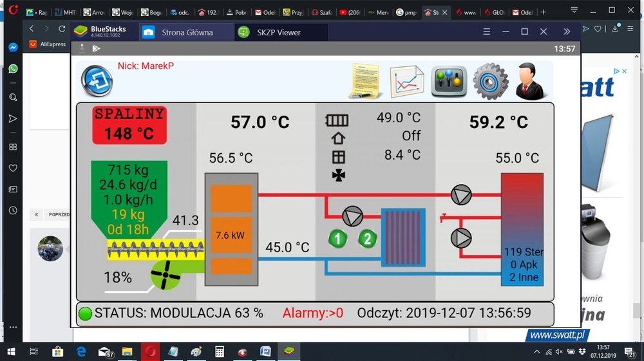Click the red SPALINY 148 °C box
This screenshot has width=644, height=361.
click(x=129, y=125)
